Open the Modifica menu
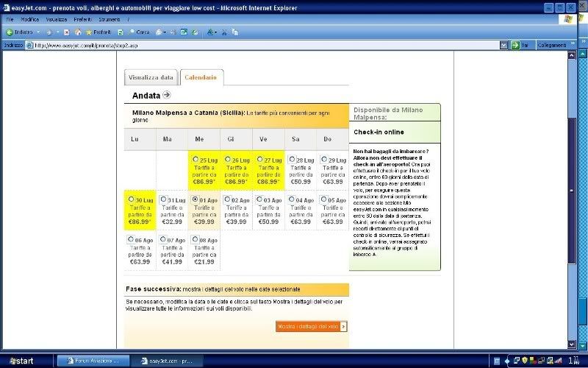The height and width of the screenshot is (368, 588). click(x=29, y=20)
